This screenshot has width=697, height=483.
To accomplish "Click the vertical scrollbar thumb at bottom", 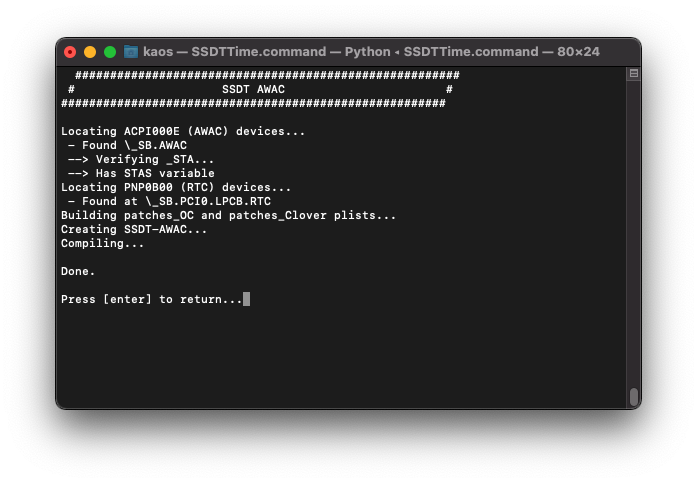I will (633, 396).
